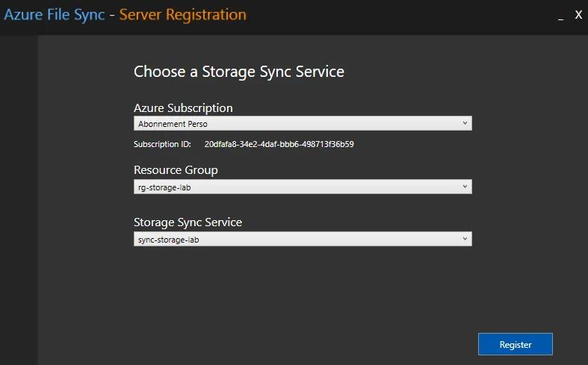The height and width of the screenshot is (365, 588).
Task: Click the subscription ID value 20dfafa8-34e2-4daf-bbb6-498713f36b59
Action: (x=279, y=144)
